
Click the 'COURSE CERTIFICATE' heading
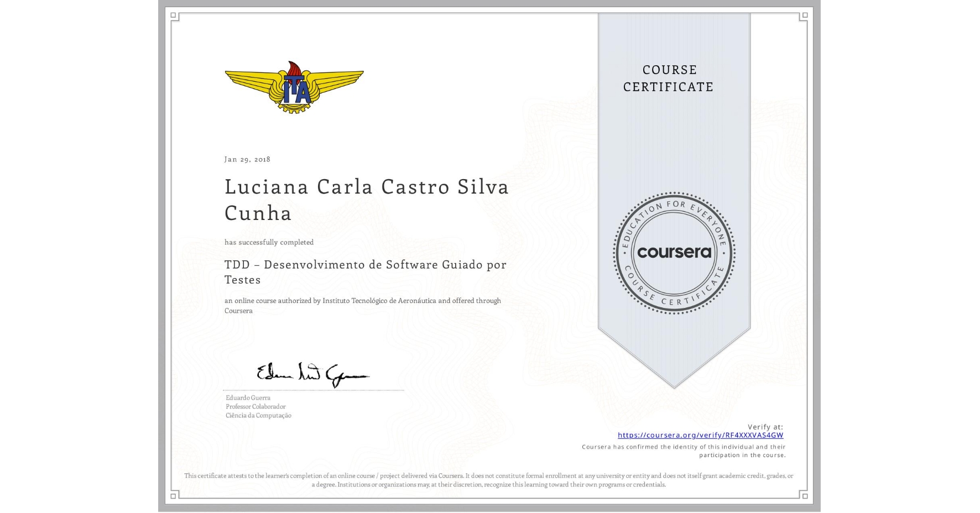pos(669,78)
